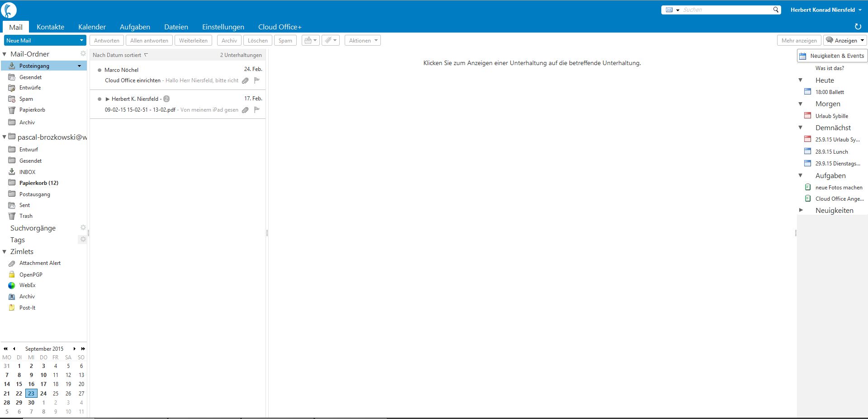Collapse the pascal-brozkowski account folders

click(x=5, y=137)
